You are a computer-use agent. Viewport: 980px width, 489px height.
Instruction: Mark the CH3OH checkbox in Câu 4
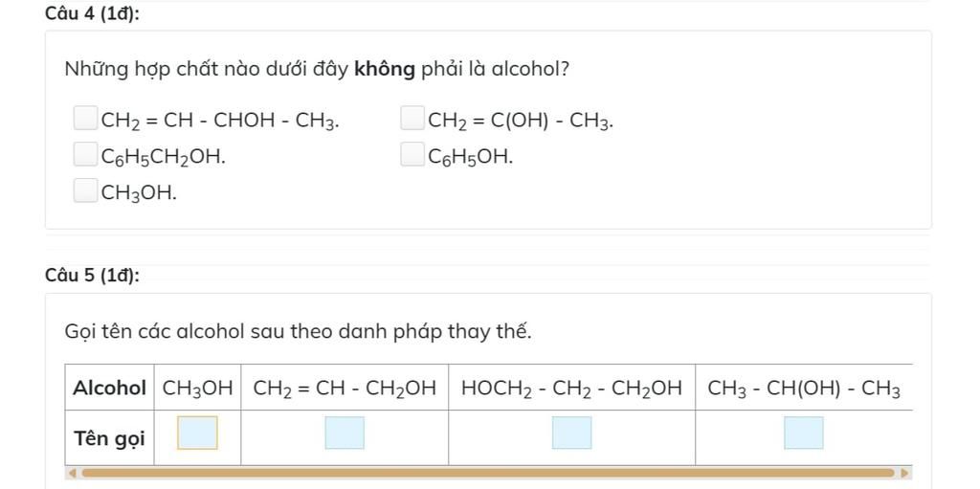tap(86, 191)
